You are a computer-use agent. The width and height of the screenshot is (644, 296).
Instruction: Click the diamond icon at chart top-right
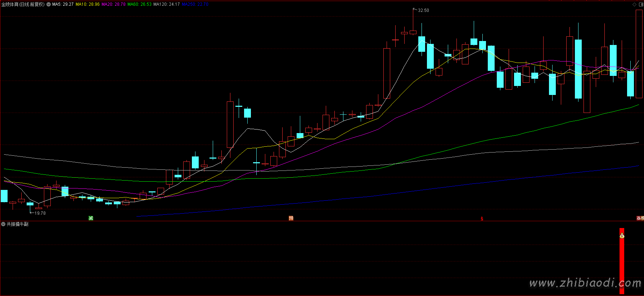tap(634, 4)
